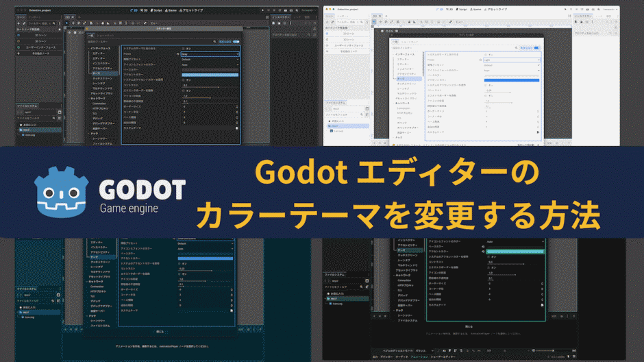
Task: Open シェーダーエディター bottom tab in black-theme editor
Action: 443,357
